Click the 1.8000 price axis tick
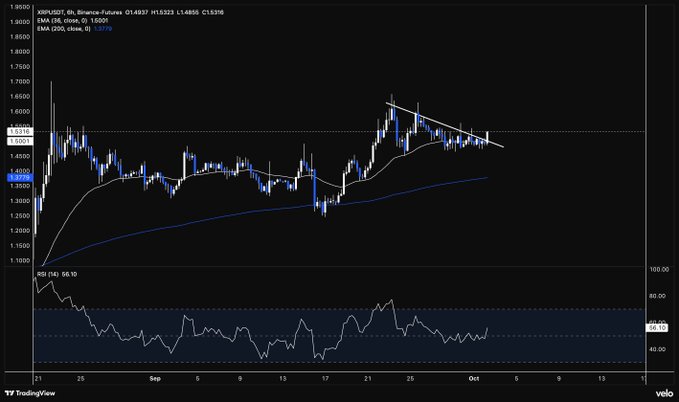 pyautogui.click(x=19, y=52)
